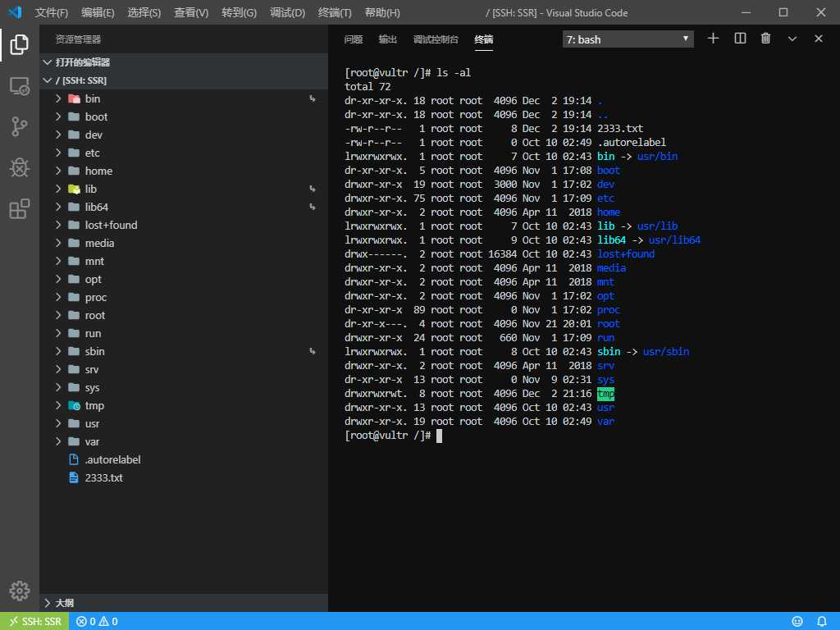
Task: Click usr/lib64 link text in terminal
Action: point(674,240)
